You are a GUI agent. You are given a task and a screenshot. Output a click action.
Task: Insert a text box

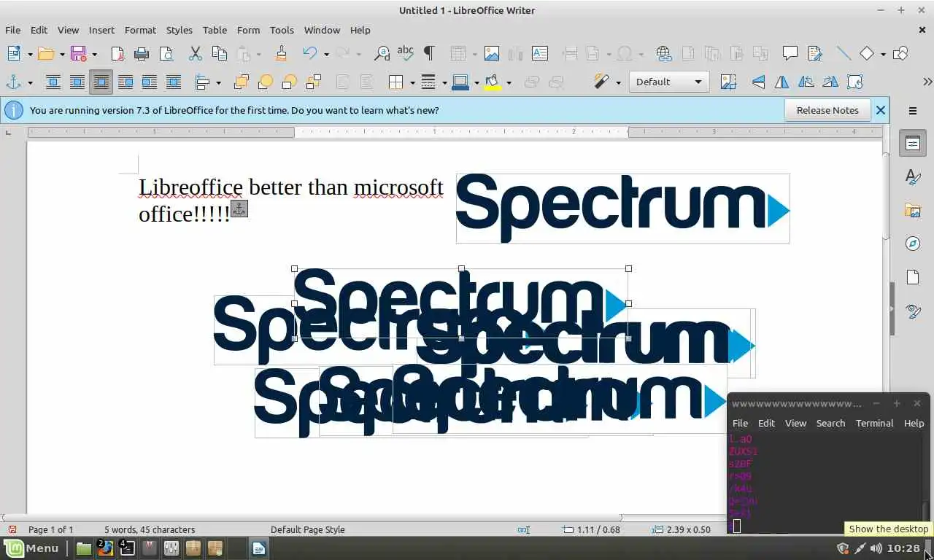point(540,53)
